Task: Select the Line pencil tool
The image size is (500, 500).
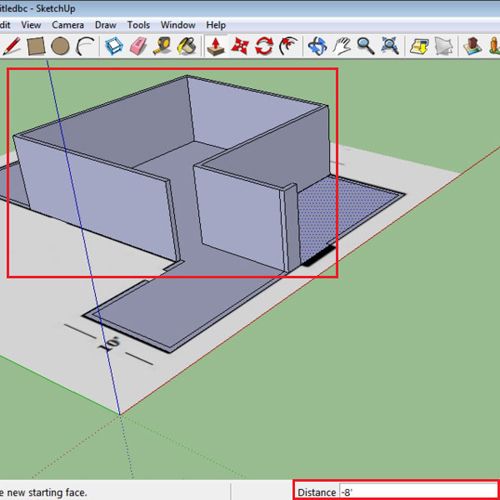Action: 12,46
